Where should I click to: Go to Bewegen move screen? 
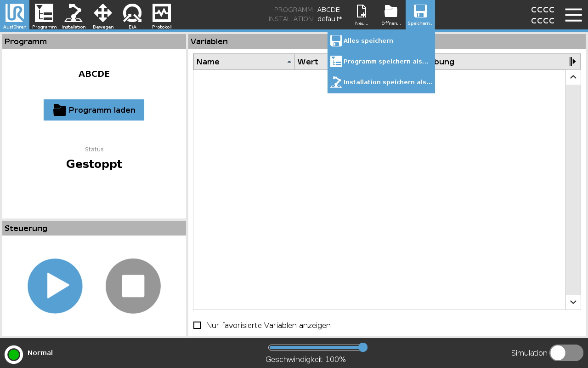103,15
